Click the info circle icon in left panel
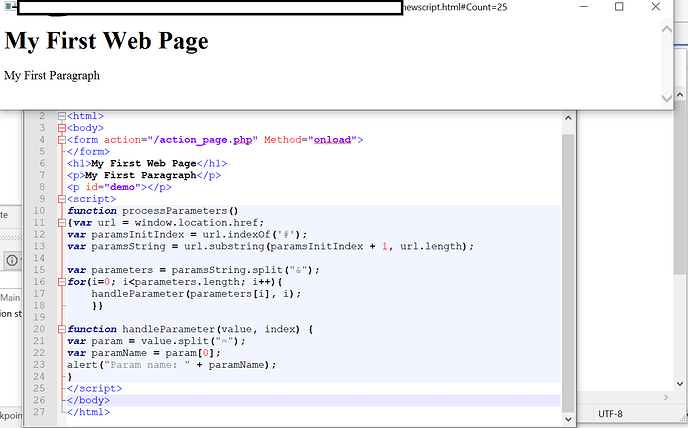The image size is (690, 428). 12,260
